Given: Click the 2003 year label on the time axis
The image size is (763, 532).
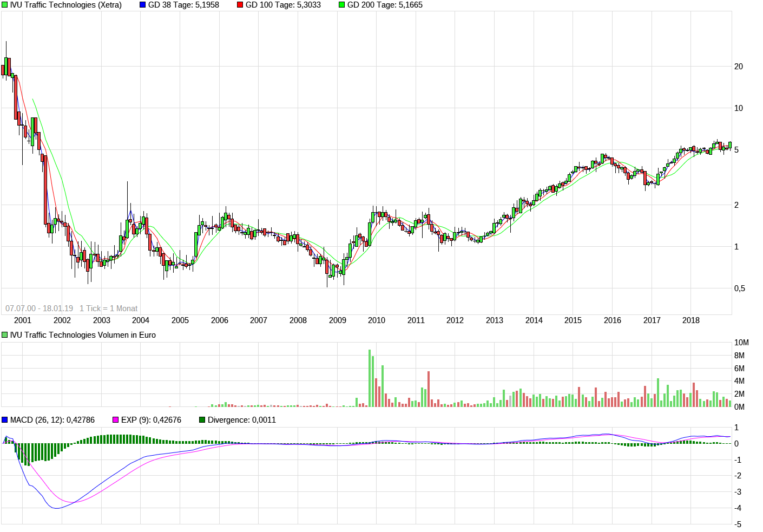Looking at the screenshot, I should coord(102,320).
